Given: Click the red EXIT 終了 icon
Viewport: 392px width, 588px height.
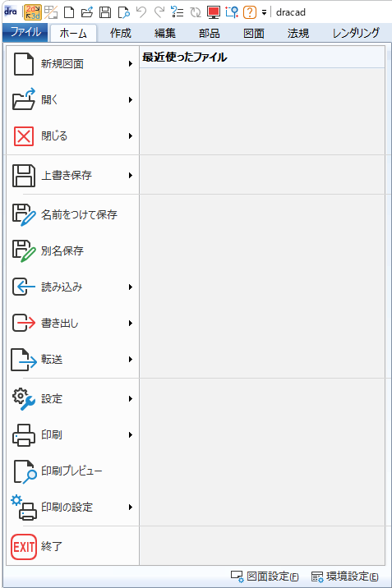Looking at the screenshot, I should click(24, 547).
